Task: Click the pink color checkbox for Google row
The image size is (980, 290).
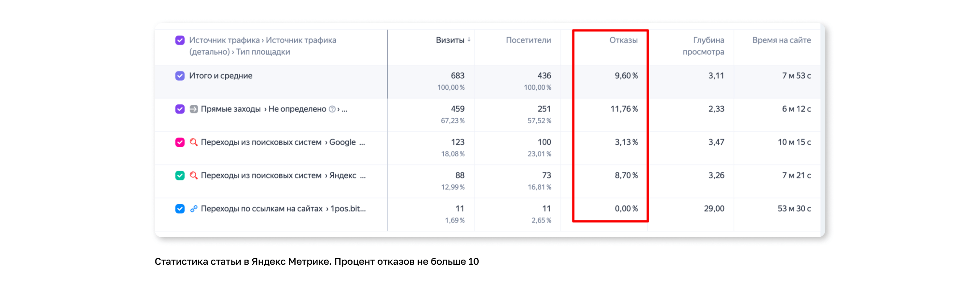Action: tap(180, 142)
